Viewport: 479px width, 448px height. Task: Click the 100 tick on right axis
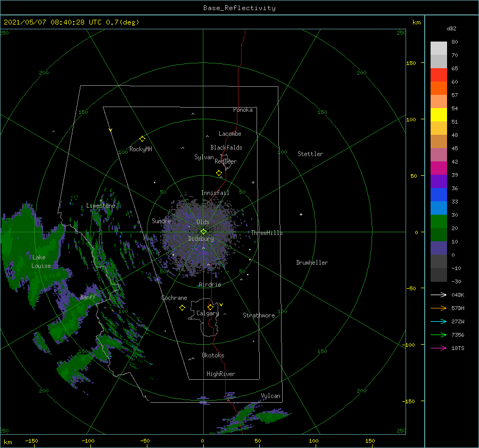pos(411,119)
